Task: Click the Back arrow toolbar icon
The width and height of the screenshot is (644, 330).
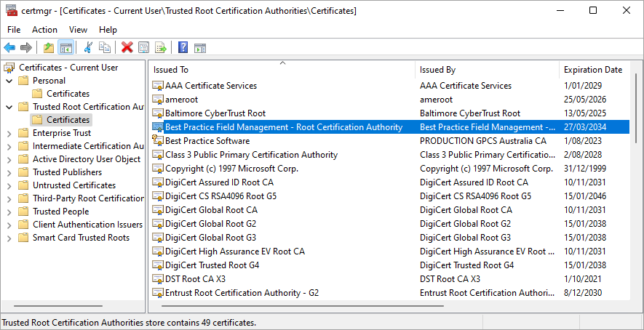Action: 9,48
